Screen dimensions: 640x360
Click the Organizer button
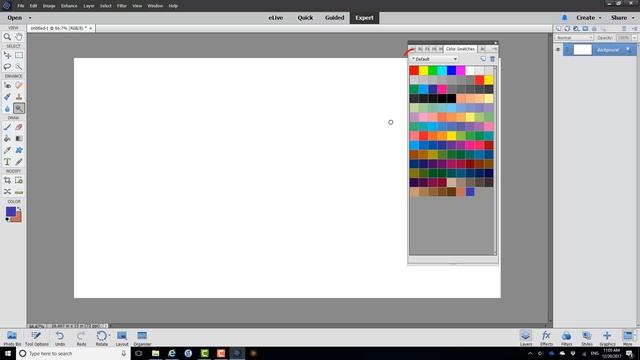142,338
